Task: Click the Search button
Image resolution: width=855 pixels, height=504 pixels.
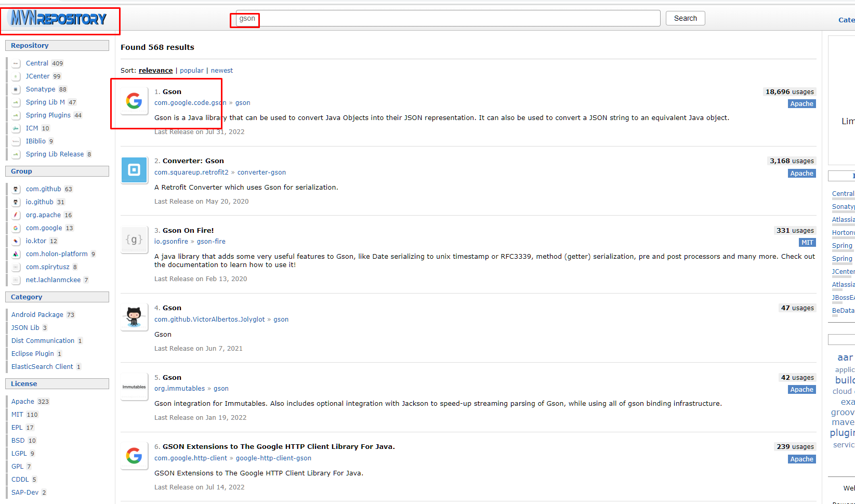Action: pos(686,18)
